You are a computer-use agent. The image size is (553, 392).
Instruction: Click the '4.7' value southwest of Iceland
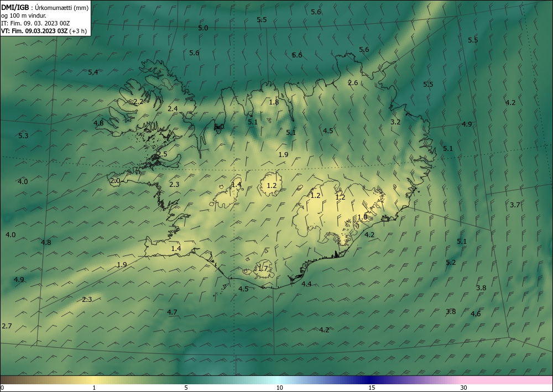coord(172,312)
